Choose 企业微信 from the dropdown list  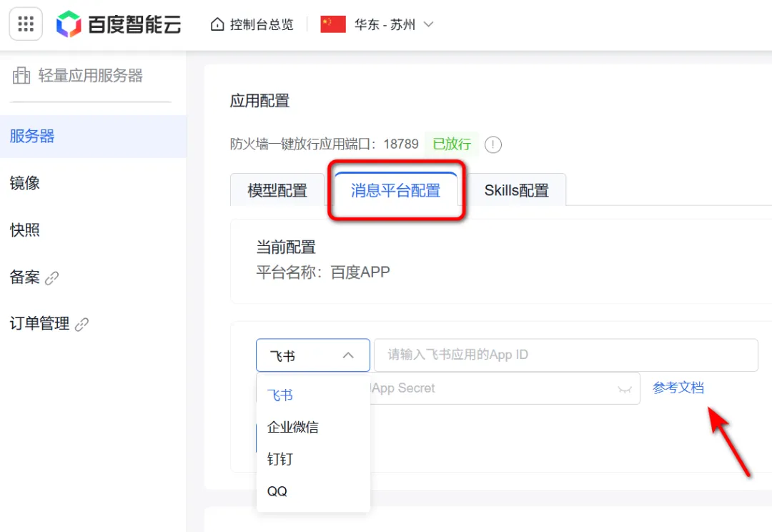(x=313, y=427)
